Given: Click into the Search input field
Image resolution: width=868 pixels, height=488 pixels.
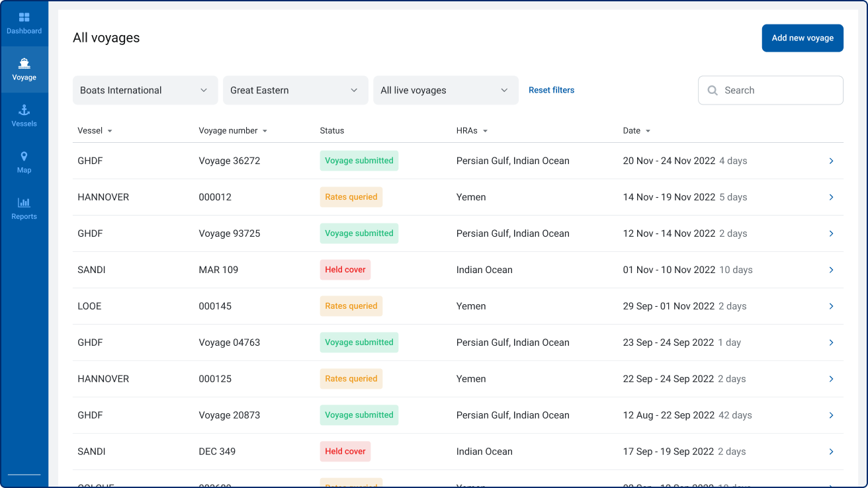Looking at the screenshot, I should [777, 91].
